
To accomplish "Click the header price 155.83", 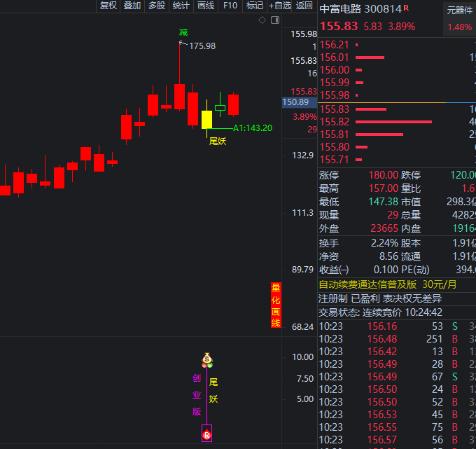I will (x=339, y=27).
